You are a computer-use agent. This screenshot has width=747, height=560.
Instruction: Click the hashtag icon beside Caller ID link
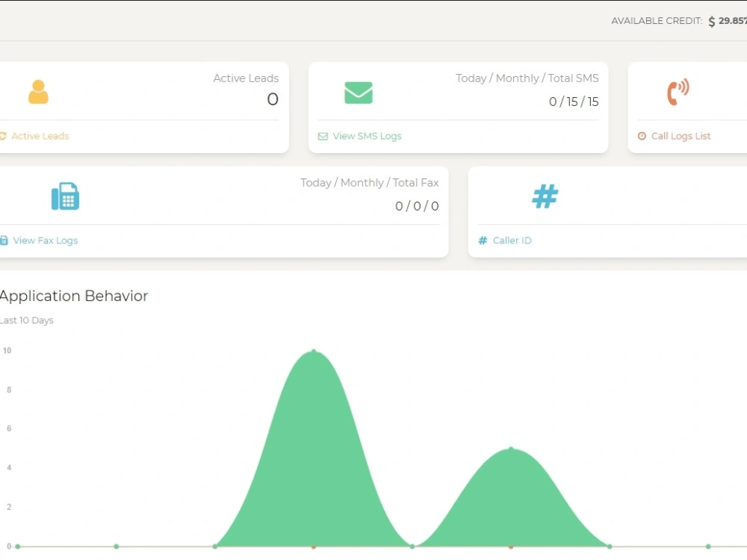pyautogui.click(x=482, y=240)
